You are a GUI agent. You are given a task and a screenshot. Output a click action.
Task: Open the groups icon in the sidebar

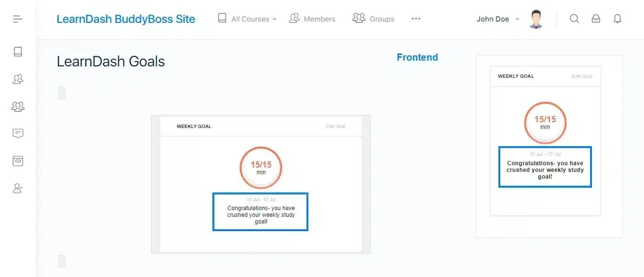18,106
